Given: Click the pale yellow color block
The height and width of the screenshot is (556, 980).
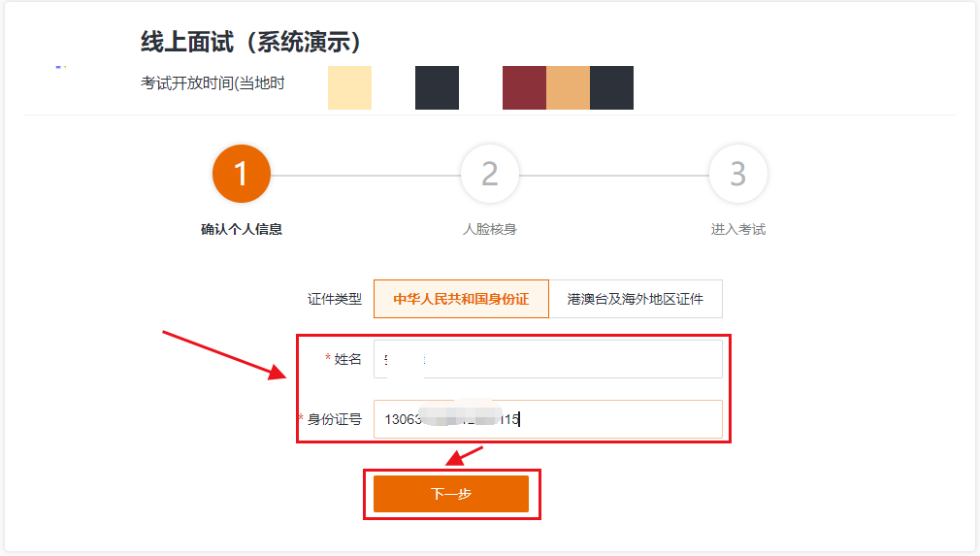Looking at the screenshot, I should (x=350, y=87).
